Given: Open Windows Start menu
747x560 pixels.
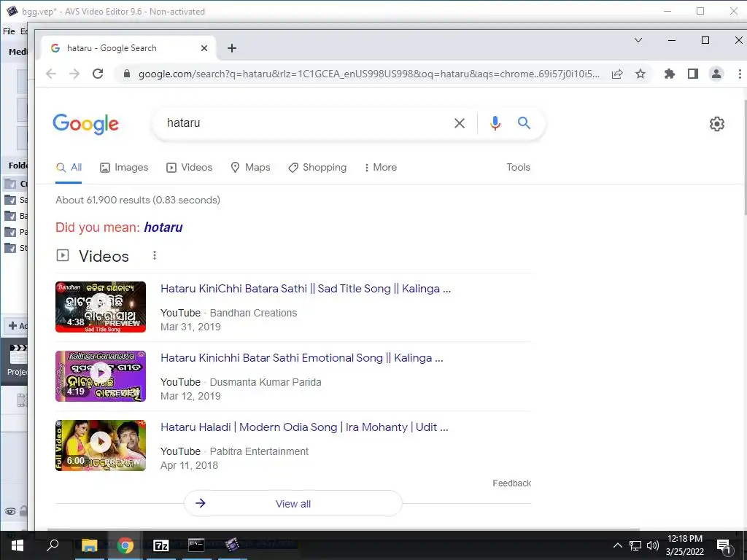Looking at the screenshot, I should (x=18, y=545).
